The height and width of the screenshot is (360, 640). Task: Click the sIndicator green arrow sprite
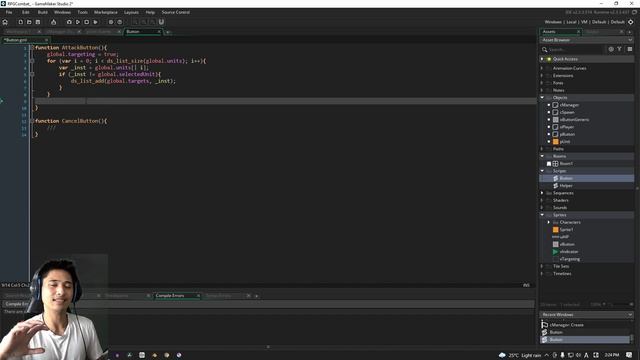click(556, 252)
